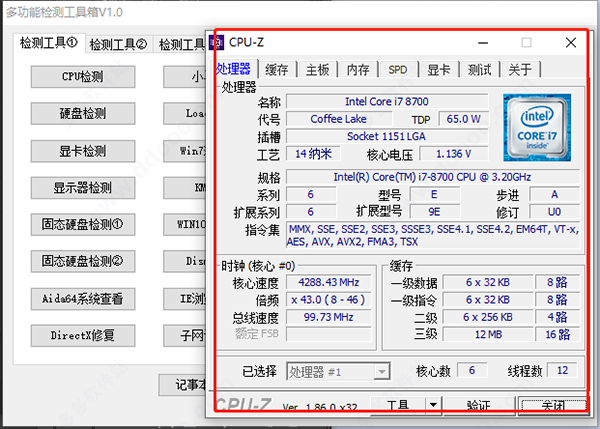Image resolution: width=600 pixels, height=429 pixels.
Task: Run 固态硬盘检测② tool
Action: (x=83, y=261)
